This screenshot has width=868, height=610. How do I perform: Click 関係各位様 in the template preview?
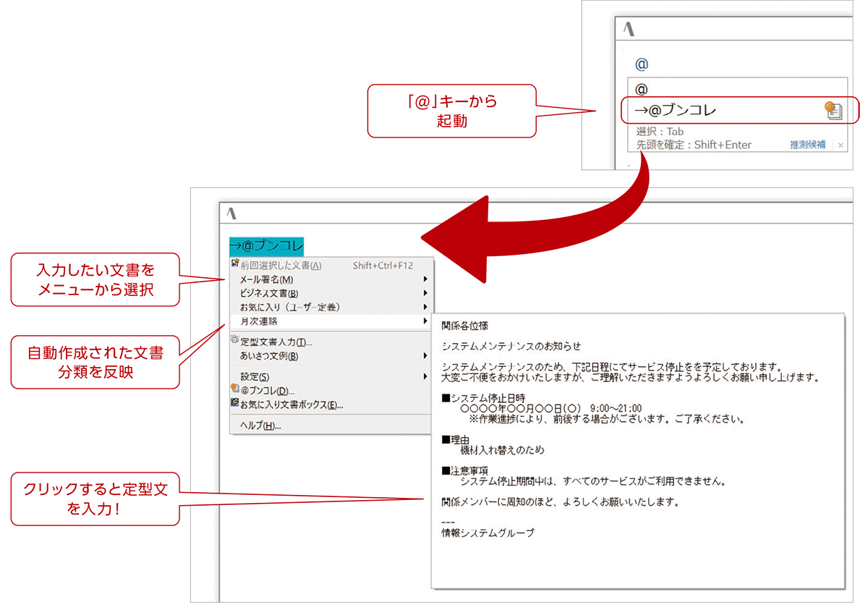465,326
